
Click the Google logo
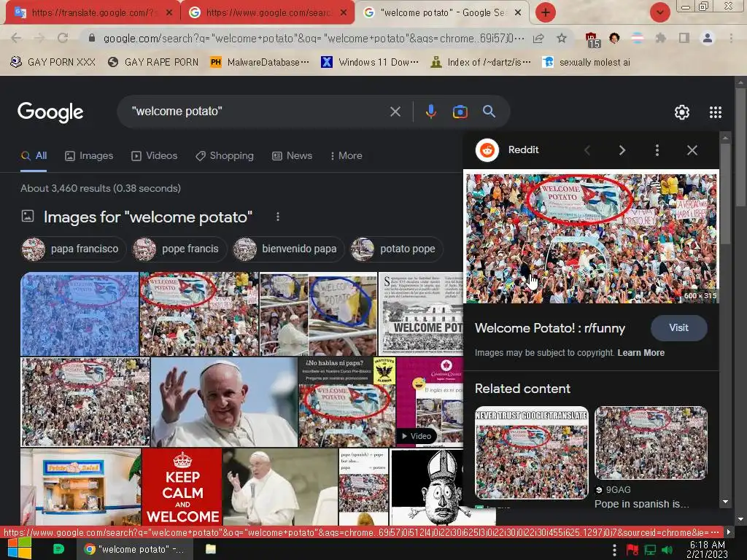50,112
